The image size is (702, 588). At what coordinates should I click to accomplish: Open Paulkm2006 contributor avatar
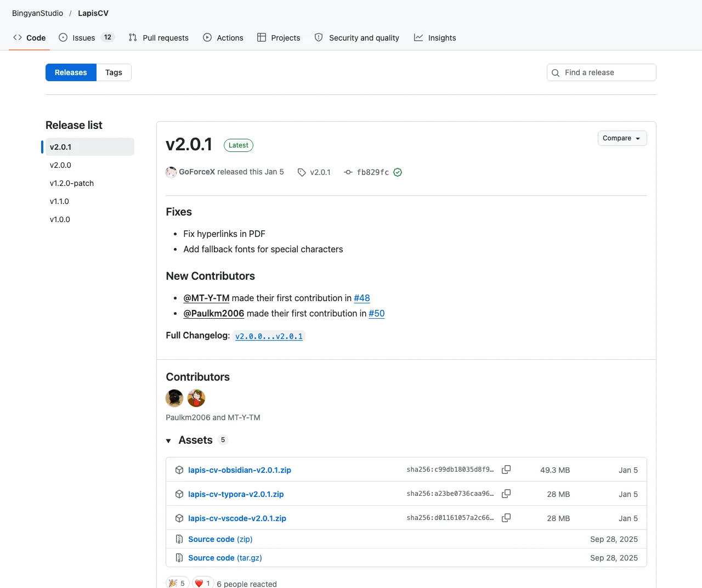pos(174,398)
